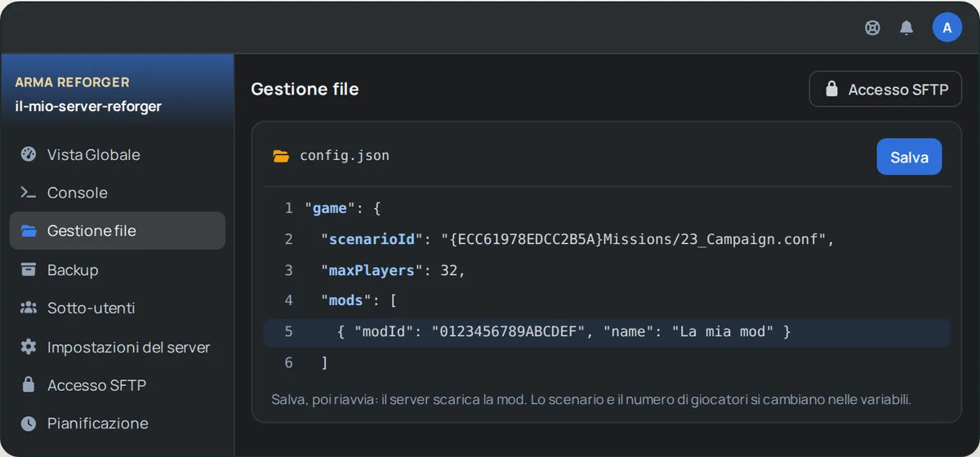The width and height of the screenshot is (980, 457).
Task: Open the user avatar "A" menu
Action: point(947,28)
